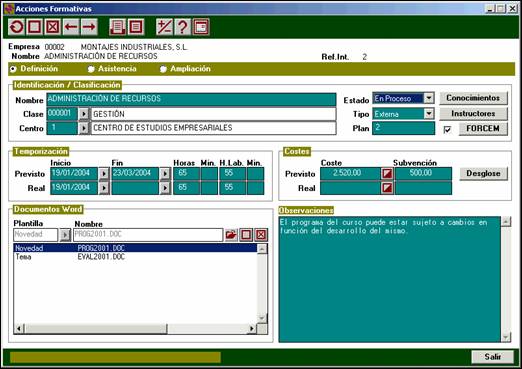The image size is (522, 369).
Task: Click document Nombre field PROG2001.DOC
Action: (x=148, y=235)
